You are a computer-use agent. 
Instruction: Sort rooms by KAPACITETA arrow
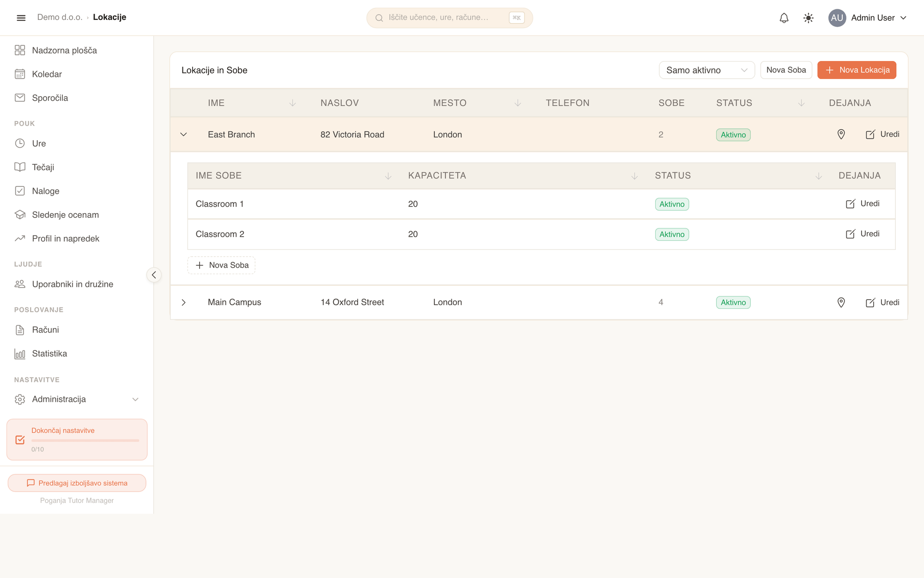tap(635, 176)
